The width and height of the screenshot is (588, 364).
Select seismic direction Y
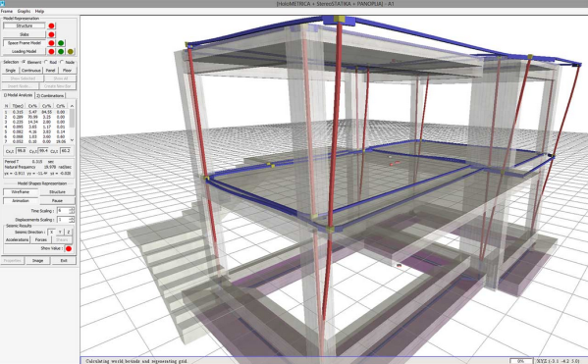click(60, 233)
